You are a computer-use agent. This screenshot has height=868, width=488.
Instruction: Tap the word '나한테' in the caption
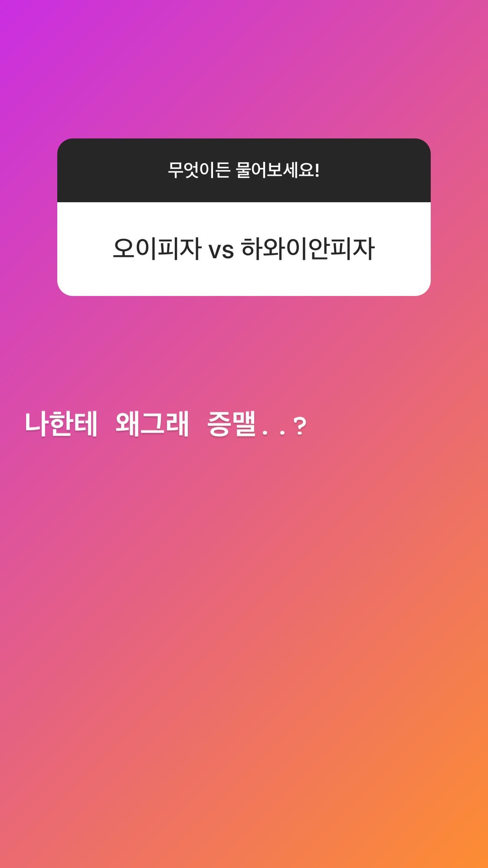(61, 424)
